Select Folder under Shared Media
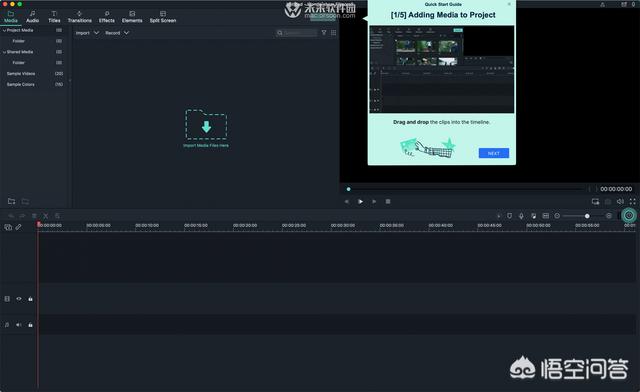Viewport: 640px width, 392px height. tap(19, 62)
